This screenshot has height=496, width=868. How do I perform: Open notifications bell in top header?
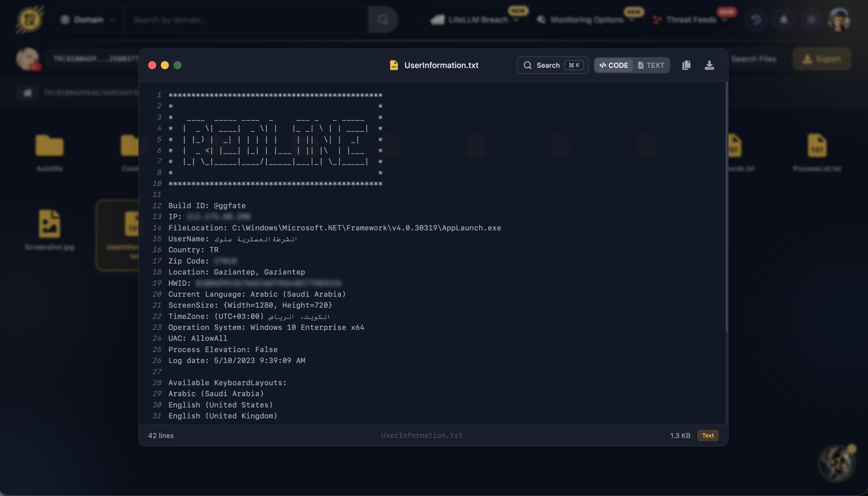click(784, 20)
